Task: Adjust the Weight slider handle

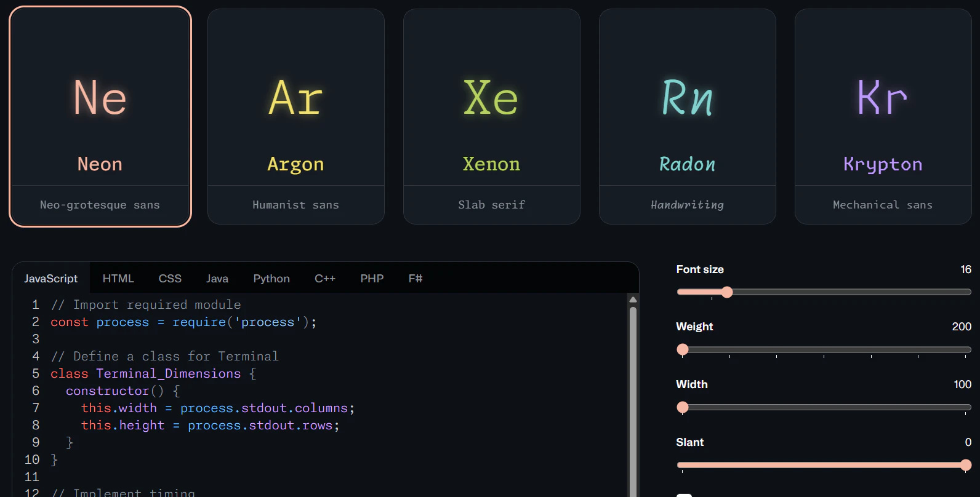Action: click(x=683, y=349)
